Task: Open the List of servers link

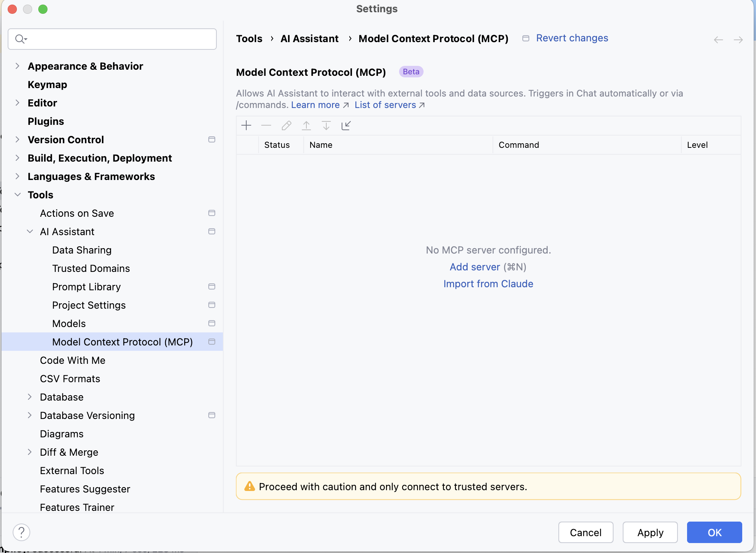Action: (385, 105)
